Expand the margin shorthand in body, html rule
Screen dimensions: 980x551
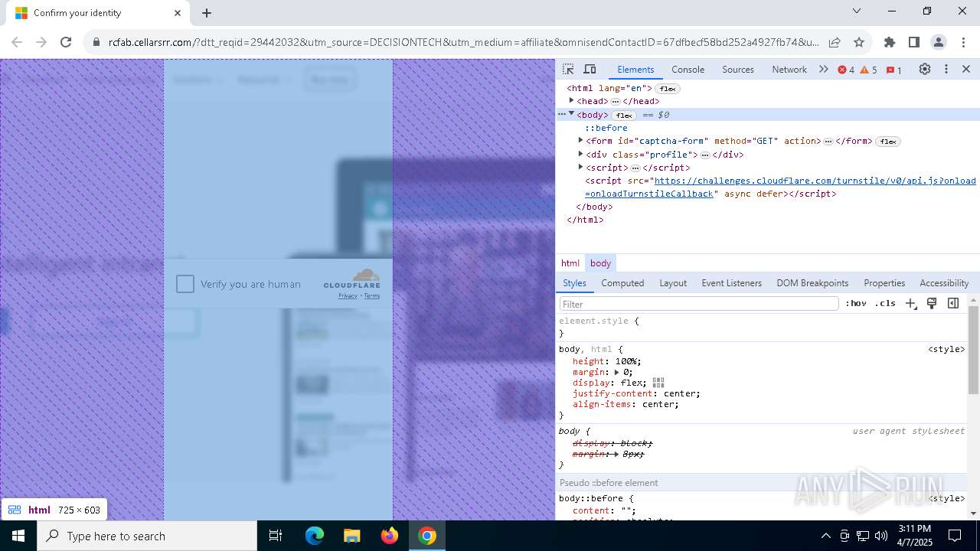point(617,372)
